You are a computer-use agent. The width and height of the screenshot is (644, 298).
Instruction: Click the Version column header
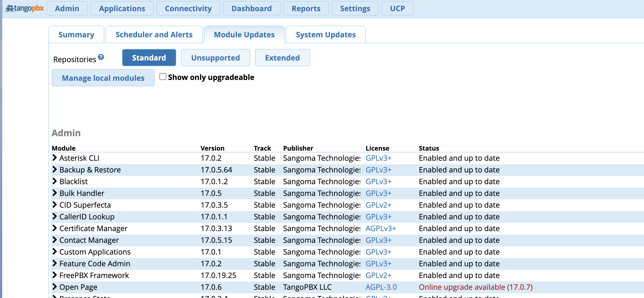212,148
